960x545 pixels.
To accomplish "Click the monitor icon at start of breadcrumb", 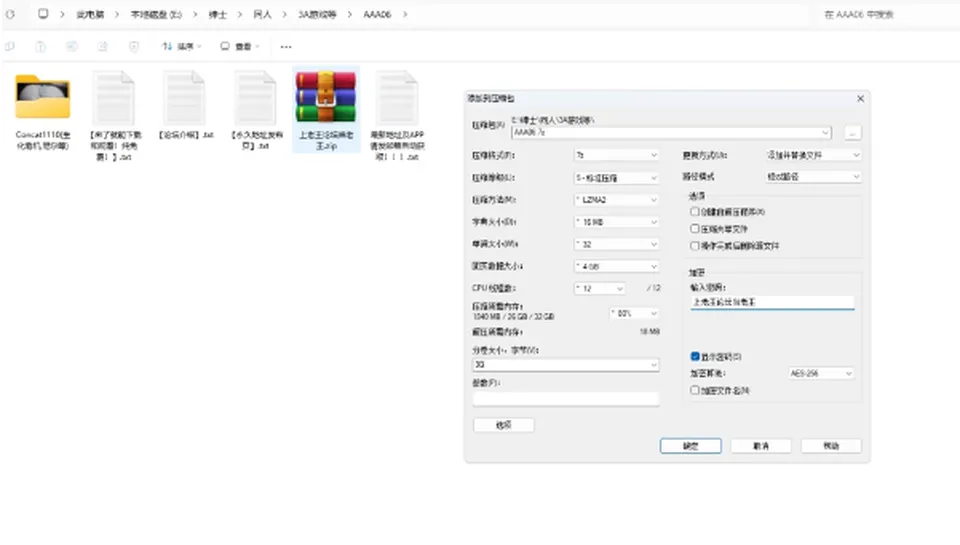I will [43, 13].
